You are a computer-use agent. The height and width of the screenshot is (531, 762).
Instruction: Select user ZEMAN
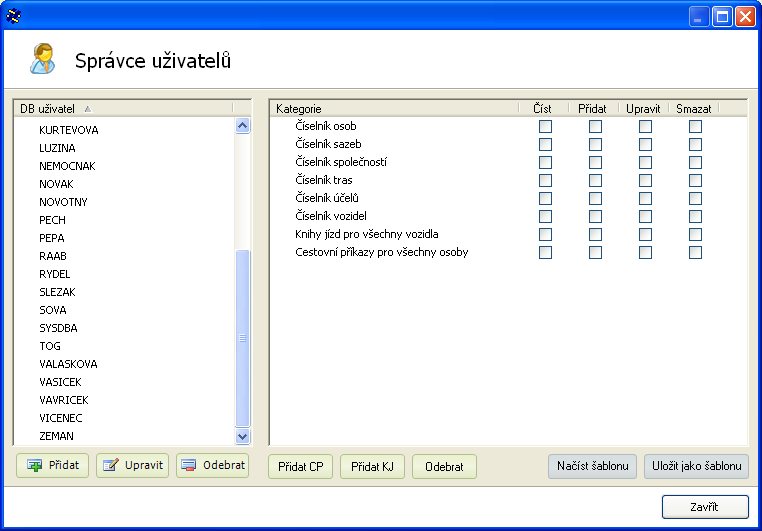pyautogui.click(x=56, y=436)
